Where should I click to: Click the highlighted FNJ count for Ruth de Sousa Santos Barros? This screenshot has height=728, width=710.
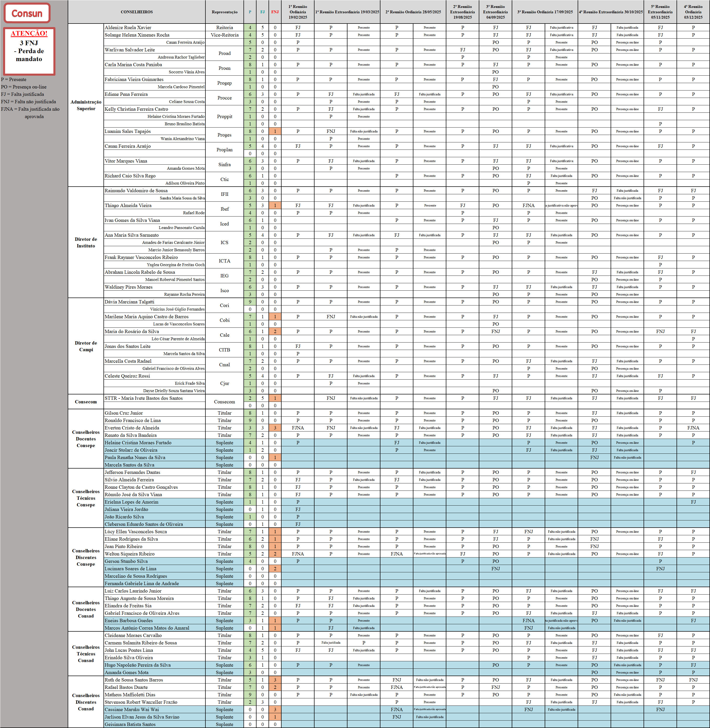(275, 680)
